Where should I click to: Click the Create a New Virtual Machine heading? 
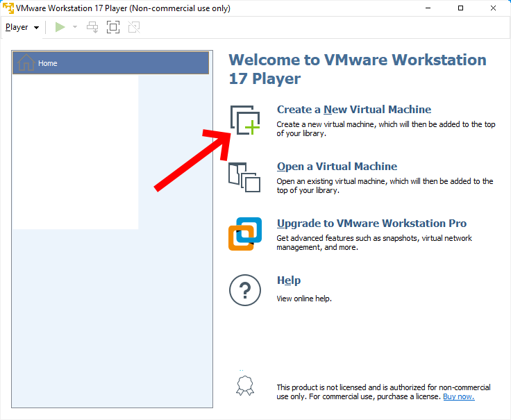[x=353, y=110]
